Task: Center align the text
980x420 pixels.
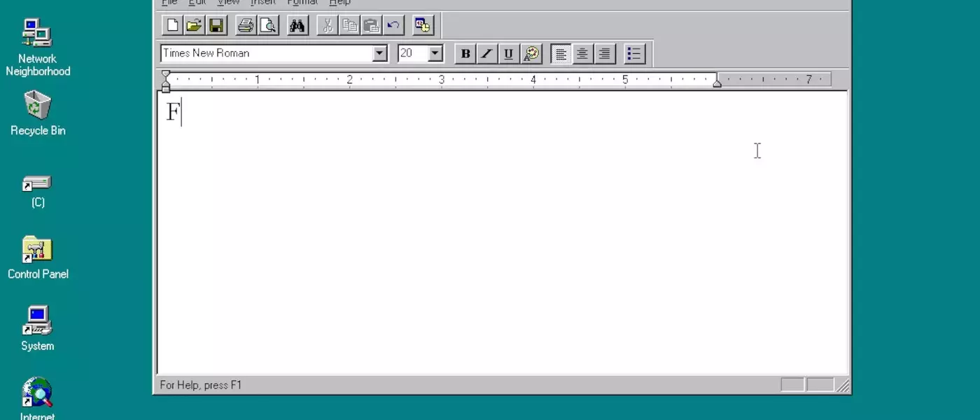Action: pos(582,54)
